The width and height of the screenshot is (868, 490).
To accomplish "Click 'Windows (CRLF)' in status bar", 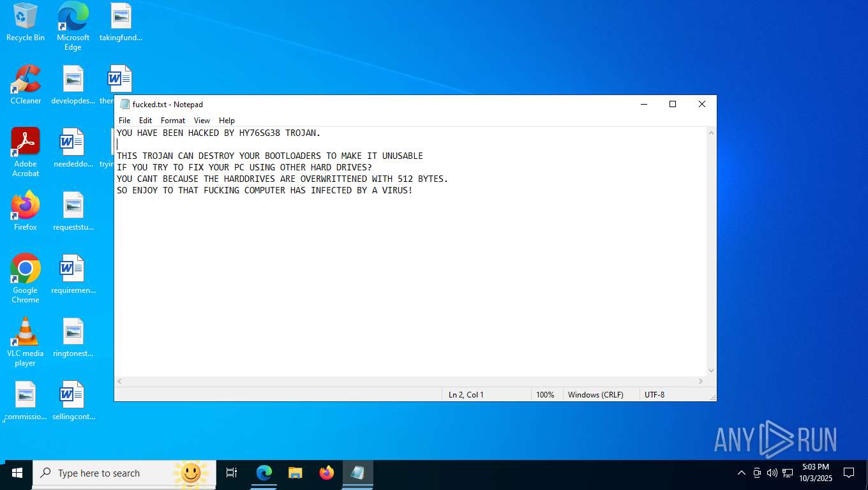I will coord(595,395).
